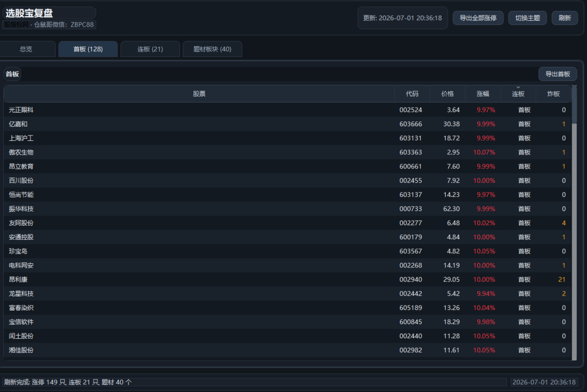Export first-board list via 导出首板
The height and width of the screenshot is (392, 587).
click(x=558, y=74)
